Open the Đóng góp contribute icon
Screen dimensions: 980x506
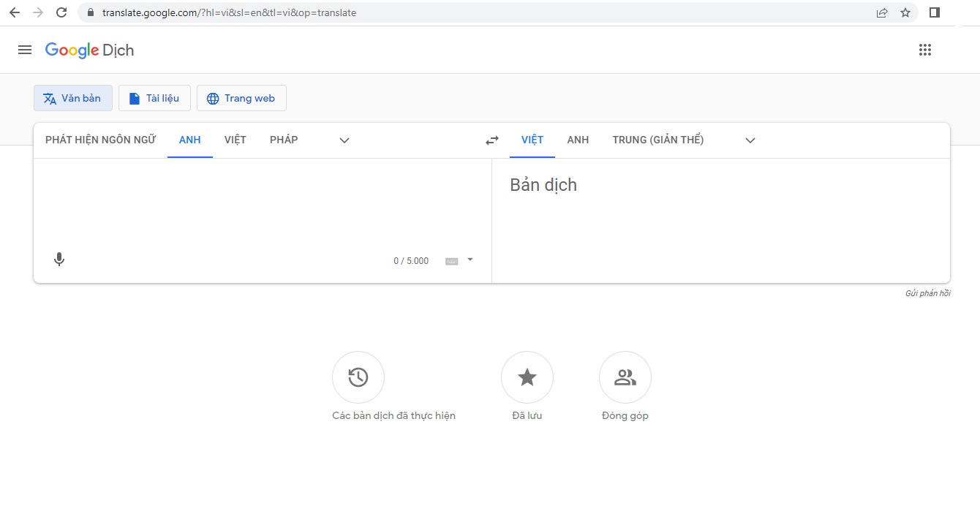pyautogui.click(x=625, y=377)
